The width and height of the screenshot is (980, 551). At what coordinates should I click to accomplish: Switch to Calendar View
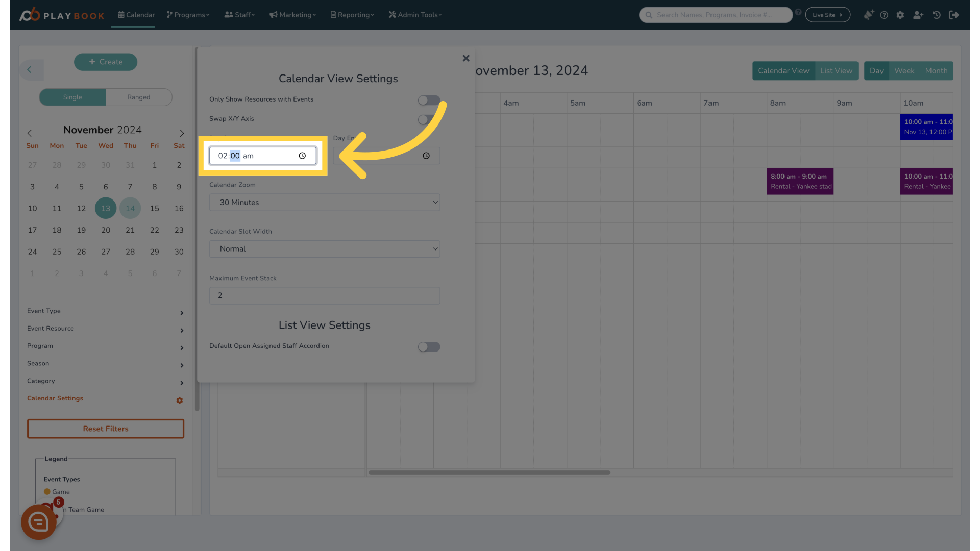click(783, 71)
